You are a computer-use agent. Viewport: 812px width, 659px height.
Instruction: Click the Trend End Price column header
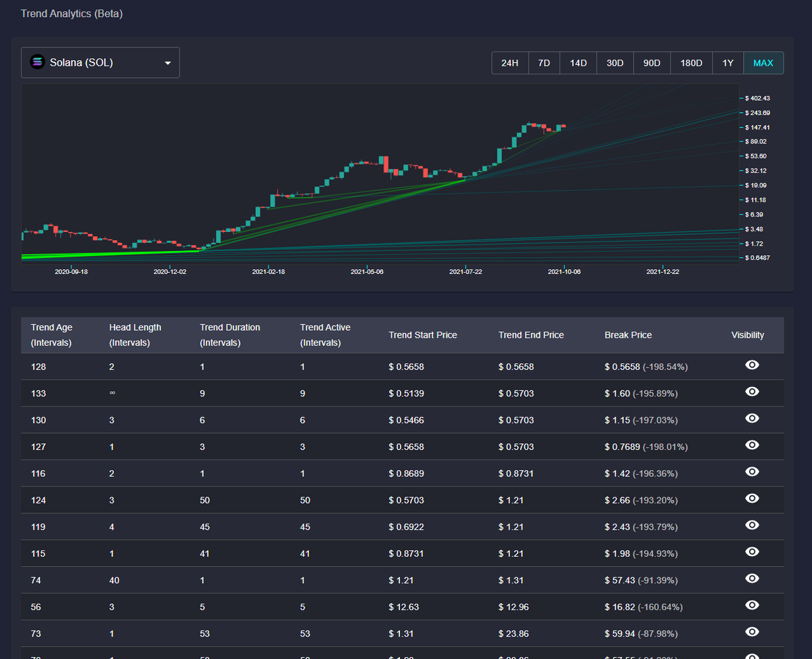pyautogui.click(x=531, y=335)
